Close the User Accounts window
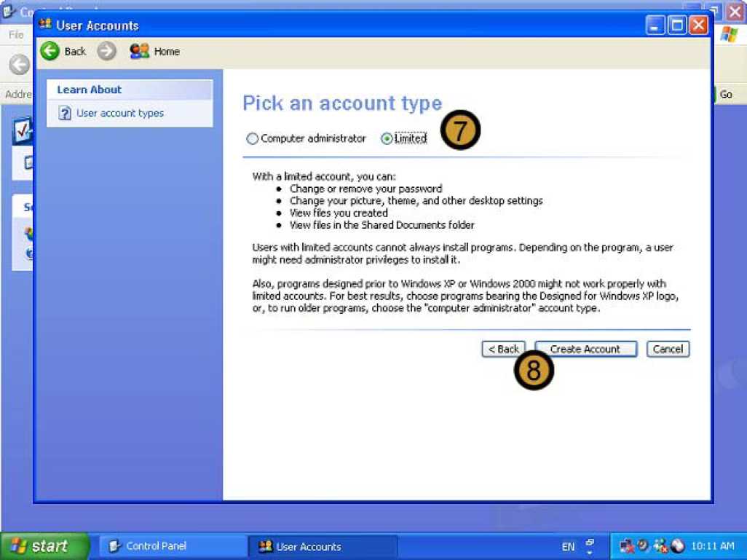Image resolution: width=747 pixels, height=560 pixels. pyautogui.click(x=698, y=25)
